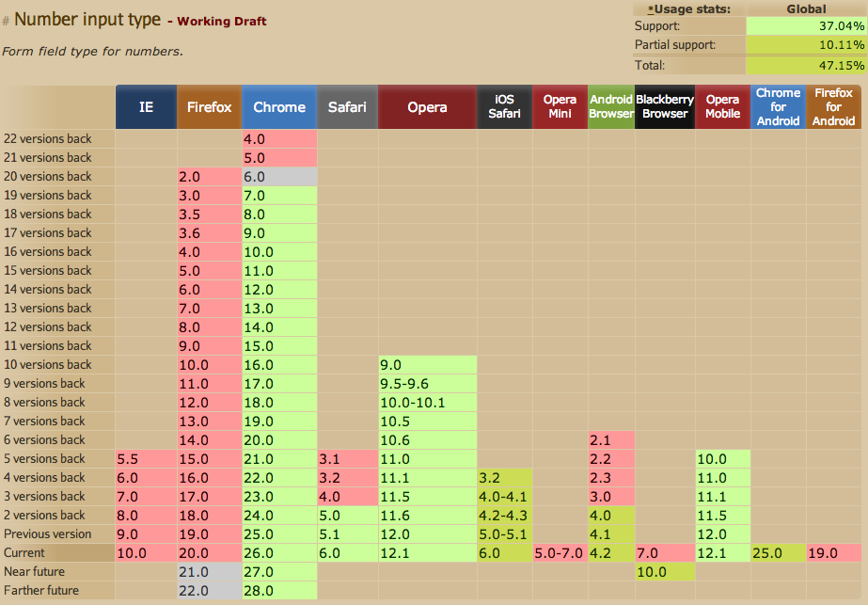
Task: Select the Partial support value 10.11%
Action: click(806, 45)
